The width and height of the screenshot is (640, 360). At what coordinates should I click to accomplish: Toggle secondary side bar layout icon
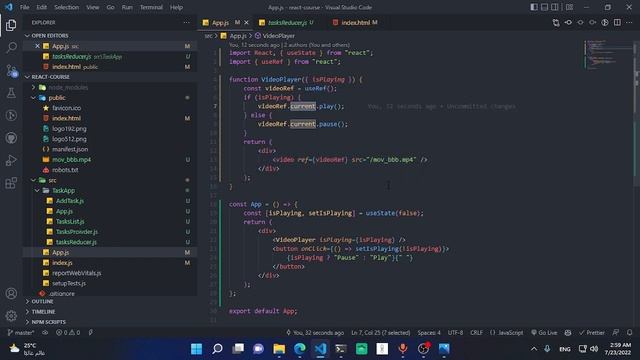pyautogui.click(x=555, y=7)
